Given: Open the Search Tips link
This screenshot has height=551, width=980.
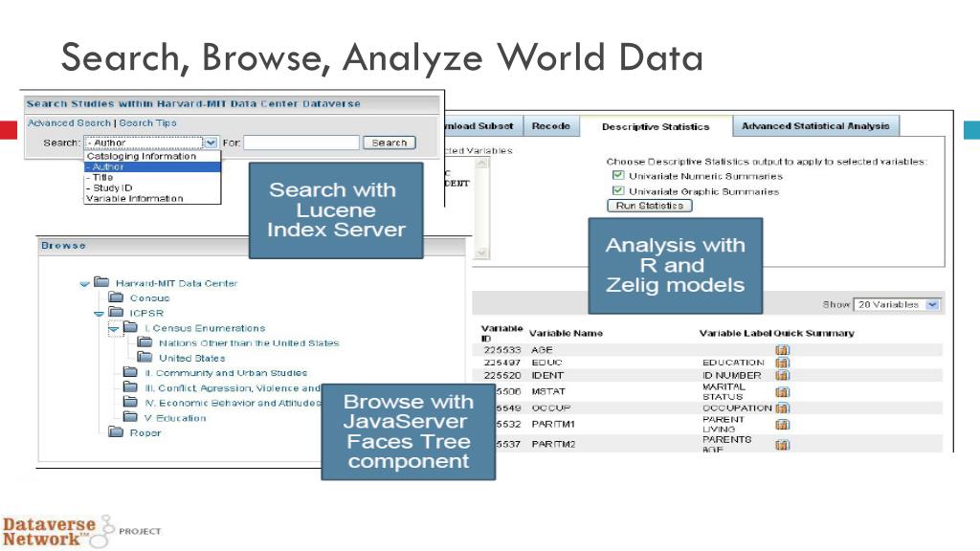Looking at the screenshot, I should coord(147,123).
